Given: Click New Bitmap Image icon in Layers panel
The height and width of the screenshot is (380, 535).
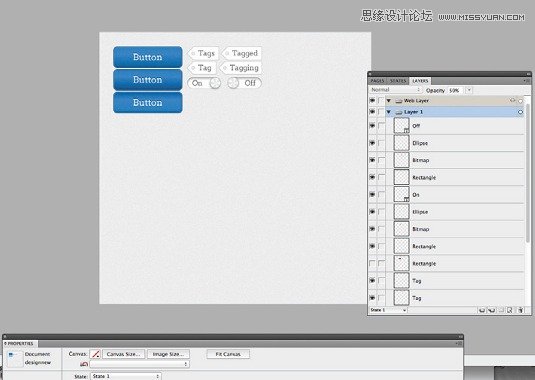Looking at the screenshot, I should pos(510,310).
